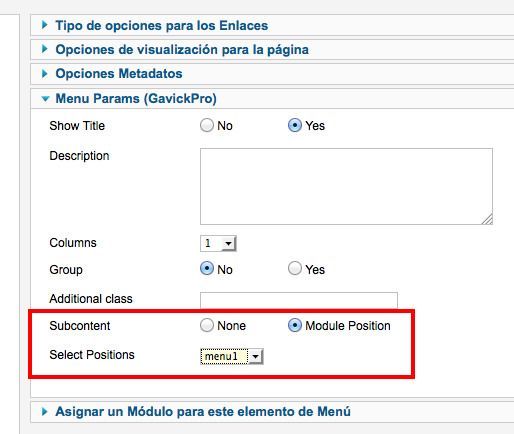
Task: Collapse Menu Params (GavickPro) arrow
Action: [45, 99]
